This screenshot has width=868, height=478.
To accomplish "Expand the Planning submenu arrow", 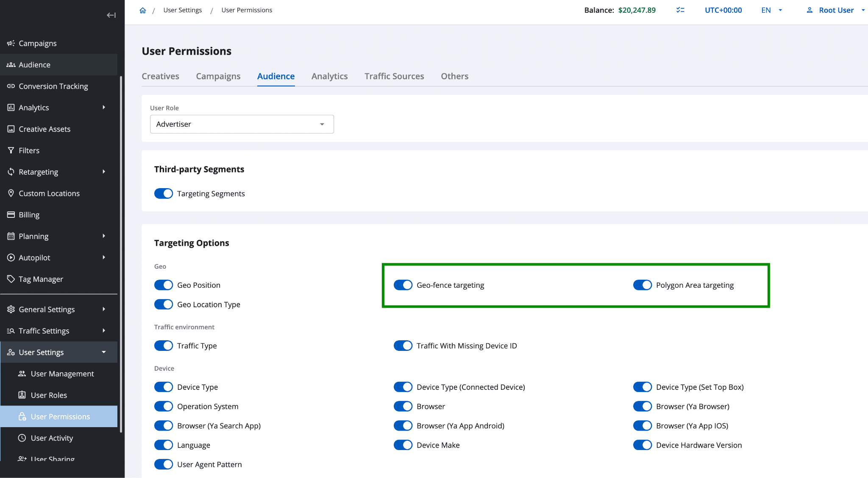I will 104,236.
